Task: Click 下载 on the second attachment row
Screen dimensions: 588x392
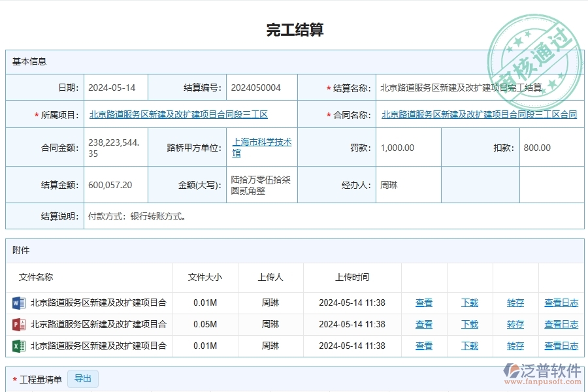Action: 469,324
